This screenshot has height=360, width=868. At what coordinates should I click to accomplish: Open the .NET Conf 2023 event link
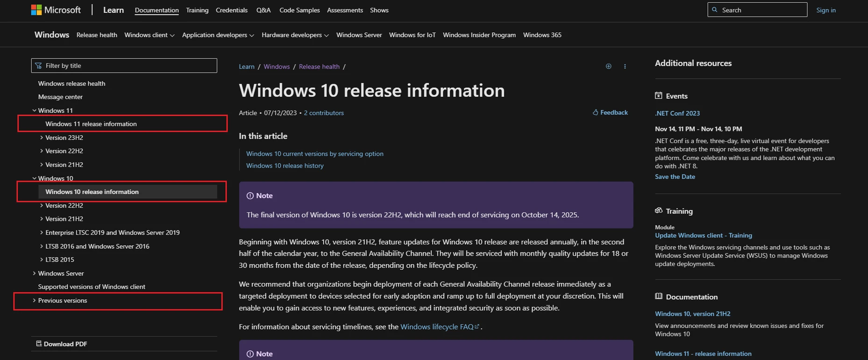[x=677, y=113]
